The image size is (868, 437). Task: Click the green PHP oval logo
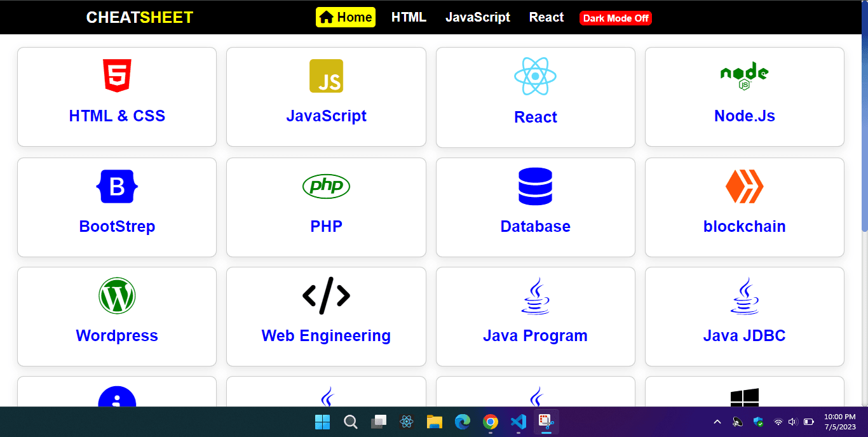click(326, 186)
